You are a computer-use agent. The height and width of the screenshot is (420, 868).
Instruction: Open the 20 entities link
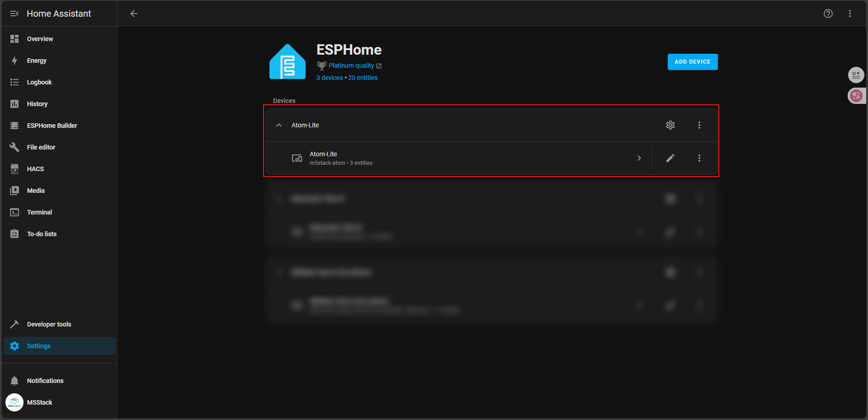(363, 78)
